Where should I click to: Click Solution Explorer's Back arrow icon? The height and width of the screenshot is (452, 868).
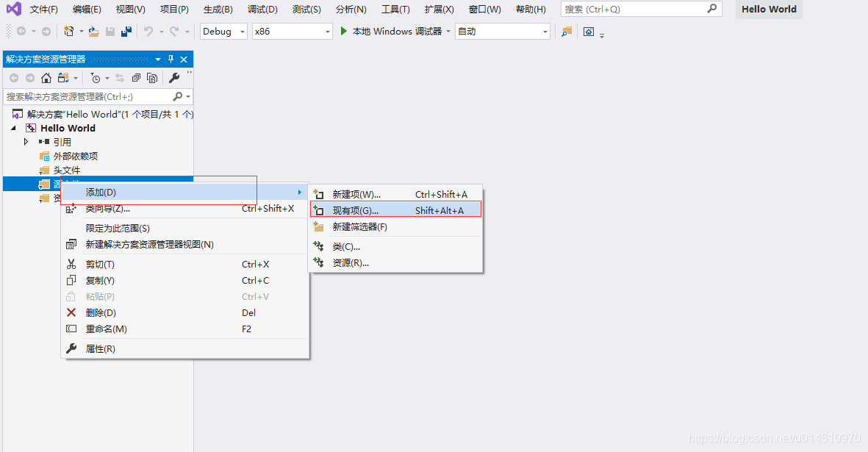[15, 78]
